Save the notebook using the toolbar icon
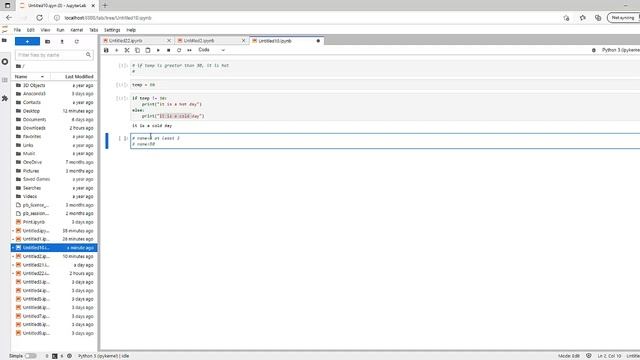Viewport: 640px width, 360px height. pyautogui.click(x=106, y=50)
